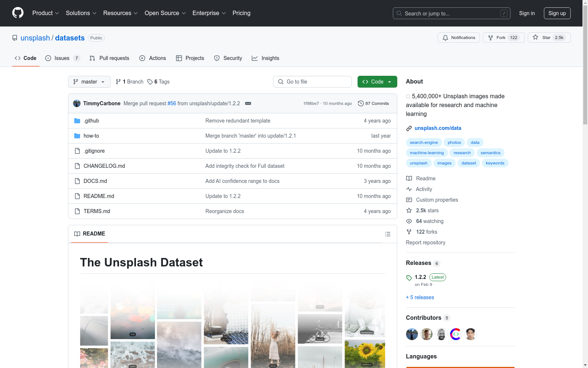View 2.5k stars list
This screenshot has height=368, width=588.
pyautogui.click(x=423, y=210)
